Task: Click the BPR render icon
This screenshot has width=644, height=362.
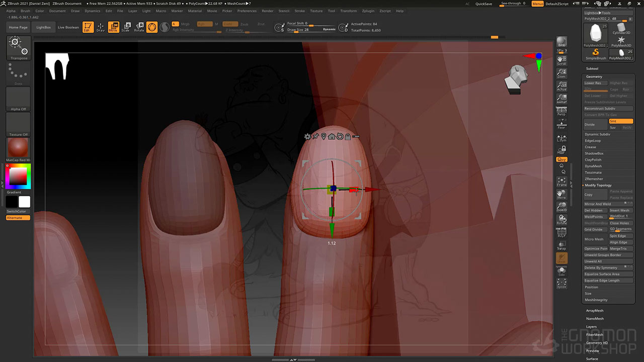Action: 561,42
